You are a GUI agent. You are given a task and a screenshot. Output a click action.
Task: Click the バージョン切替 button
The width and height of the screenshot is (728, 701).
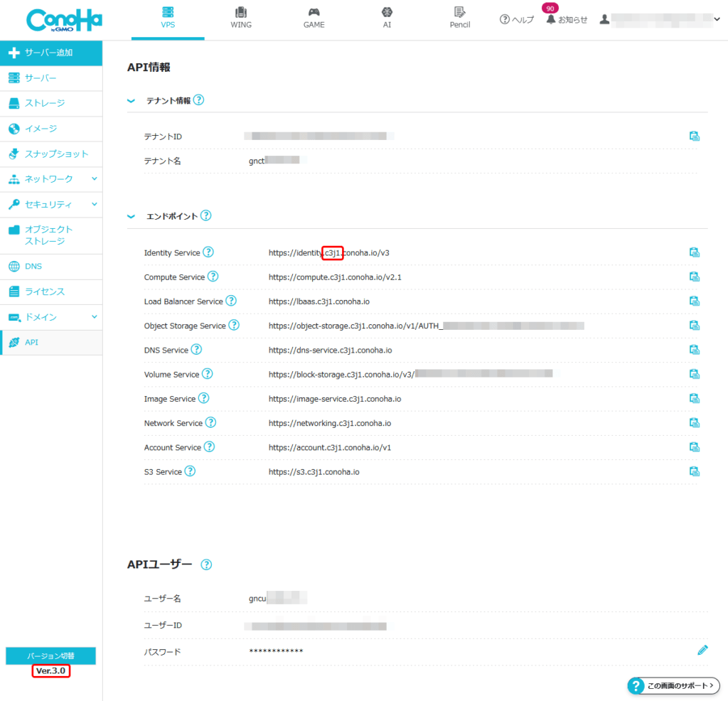(50, 655)
